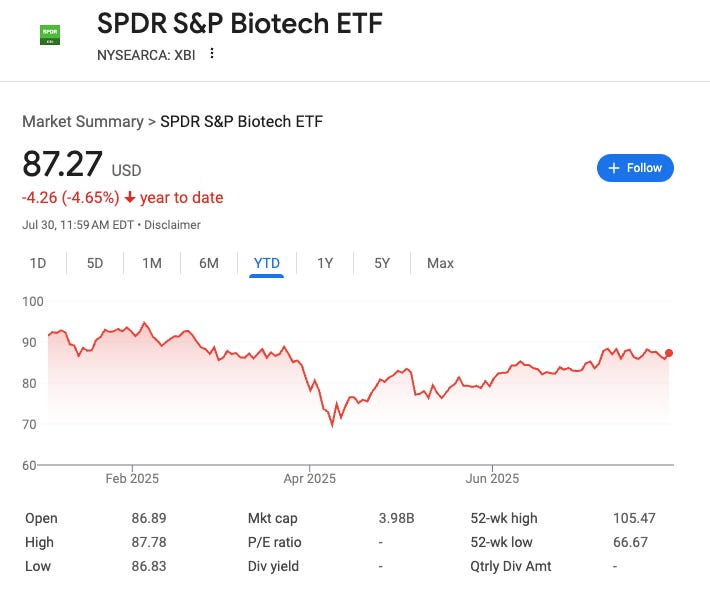Click the Feb 2025 axis marker
710x595 pixels.
point(132,479)
